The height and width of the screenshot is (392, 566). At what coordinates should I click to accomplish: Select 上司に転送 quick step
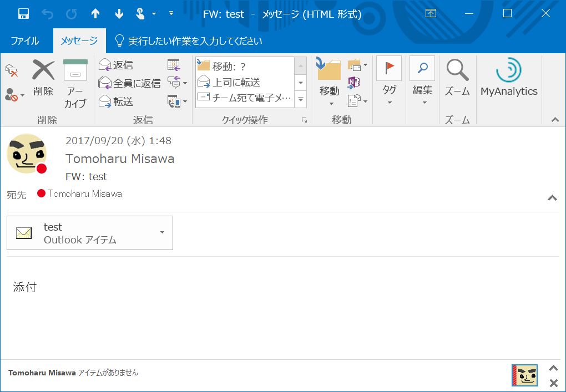[245, 82]
